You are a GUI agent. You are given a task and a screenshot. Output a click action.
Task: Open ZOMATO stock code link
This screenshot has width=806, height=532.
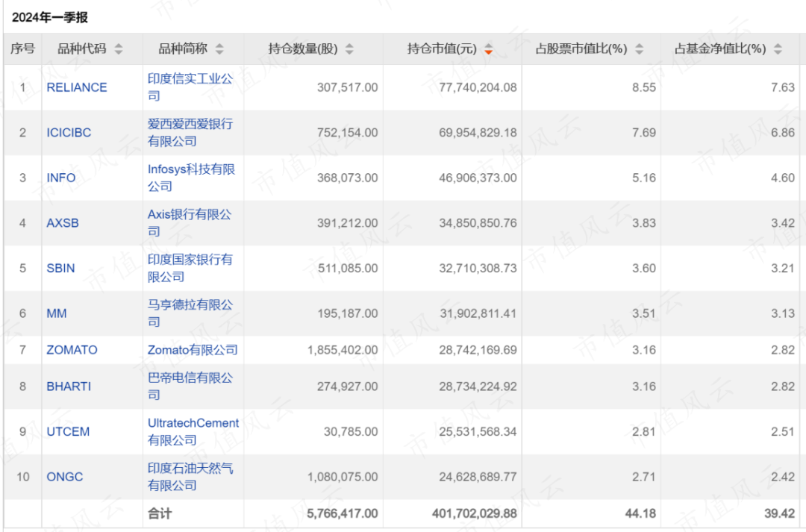(x=72, y=350)
